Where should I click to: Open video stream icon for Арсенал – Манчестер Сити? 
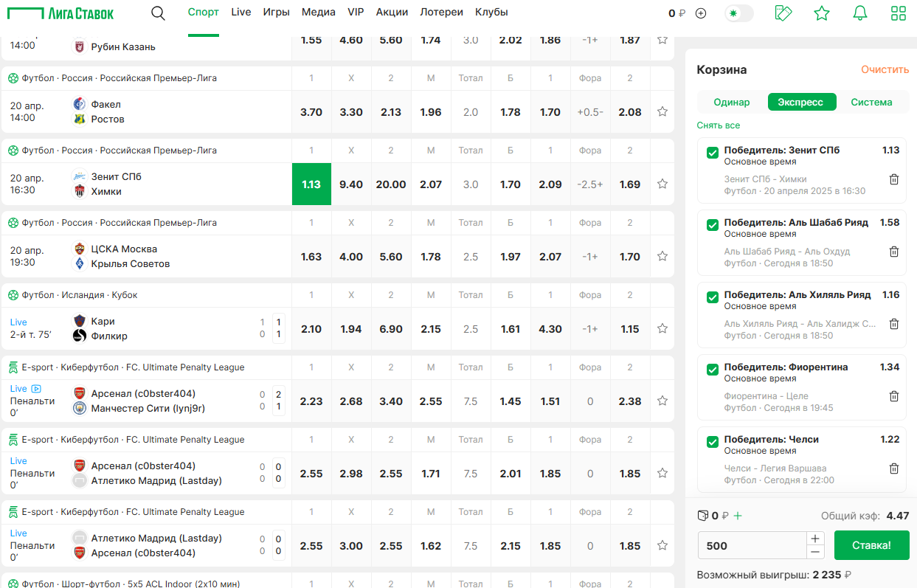(x=36, y=389)
